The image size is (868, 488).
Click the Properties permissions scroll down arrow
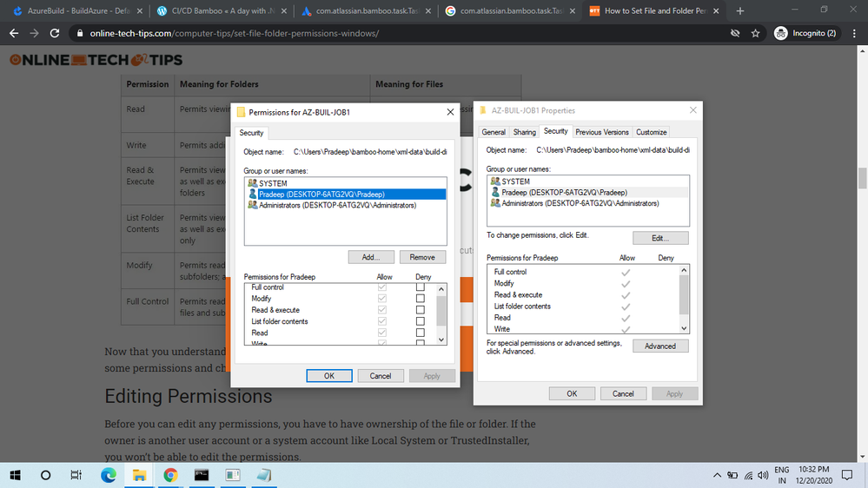coord(684,328)
